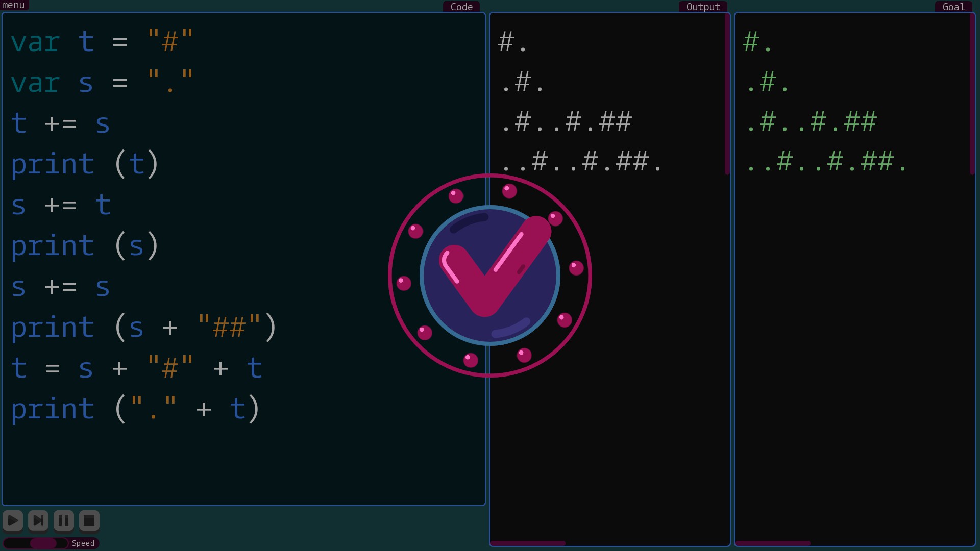Select the Output panel tab
980x551 pixels.
click(x=703, y=7)
